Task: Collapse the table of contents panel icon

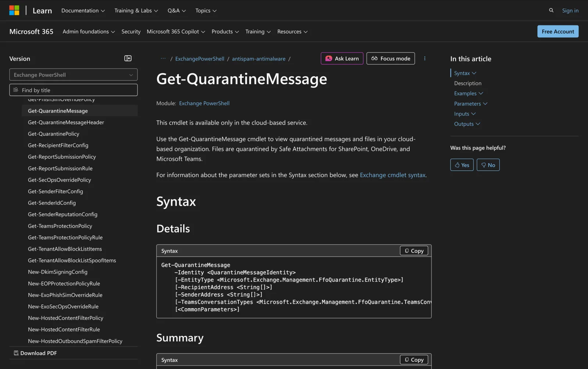Action: (x=128, y=58)
